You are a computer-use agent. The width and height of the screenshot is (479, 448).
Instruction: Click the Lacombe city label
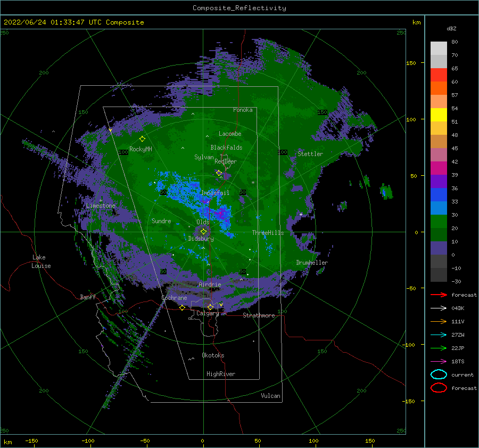point(230,134)
